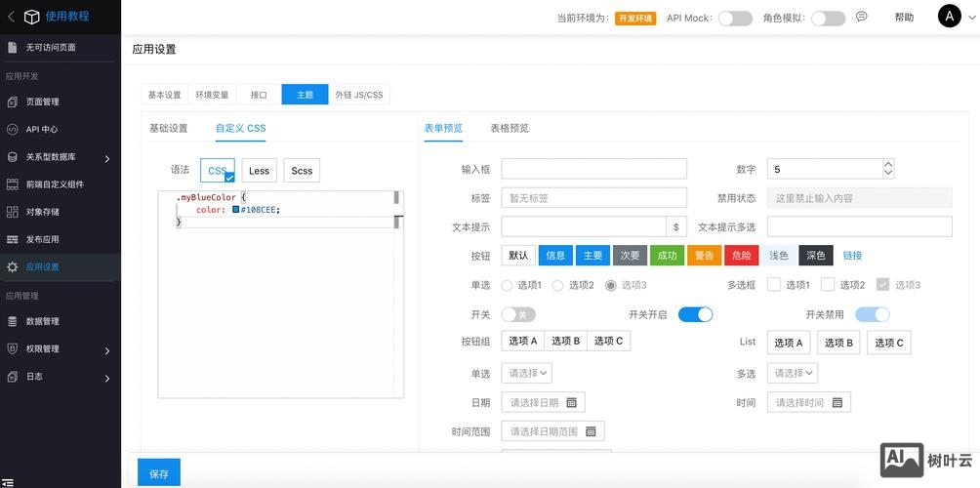Click the calendar icon in 日期 field
Image resolution: width=980 pixels, height=488 pixels.
(571, 402)
